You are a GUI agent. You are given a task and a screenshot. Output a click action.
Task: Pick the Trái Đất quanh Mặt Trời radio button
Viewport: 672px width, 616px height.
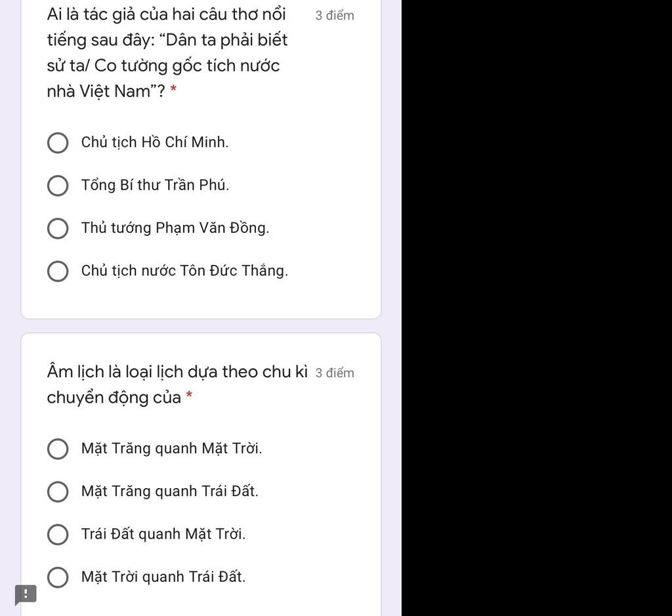[58, 535]
